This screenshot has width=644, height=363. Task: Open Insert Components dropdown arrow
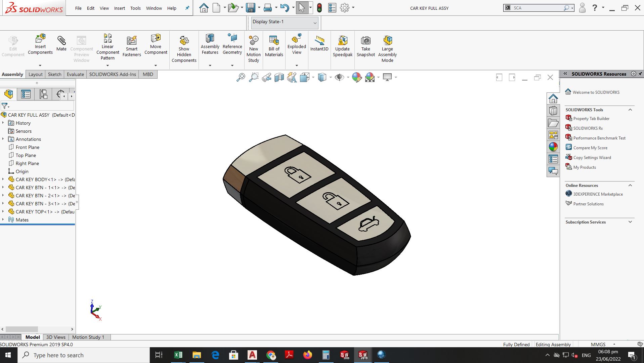40,66
